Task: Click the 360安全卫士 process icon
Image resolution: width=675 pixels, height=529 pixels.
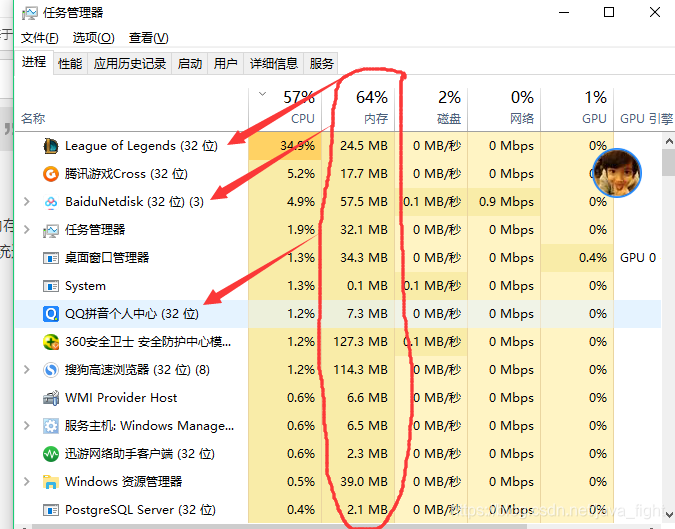Action: [x=51, y=342]
